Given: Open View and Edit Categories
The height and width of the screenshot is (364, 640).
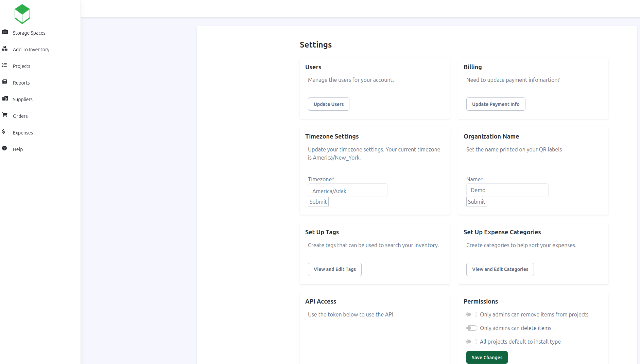Looking at the screenshot, I should click(500, 269).
